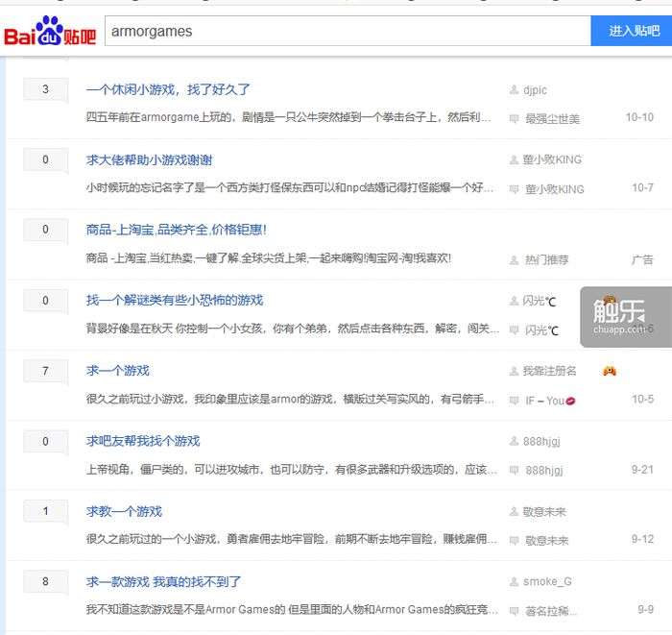Open the thread 一个休闲小游戏，找了好久了
672x635 pixels.
coord(168,89)
